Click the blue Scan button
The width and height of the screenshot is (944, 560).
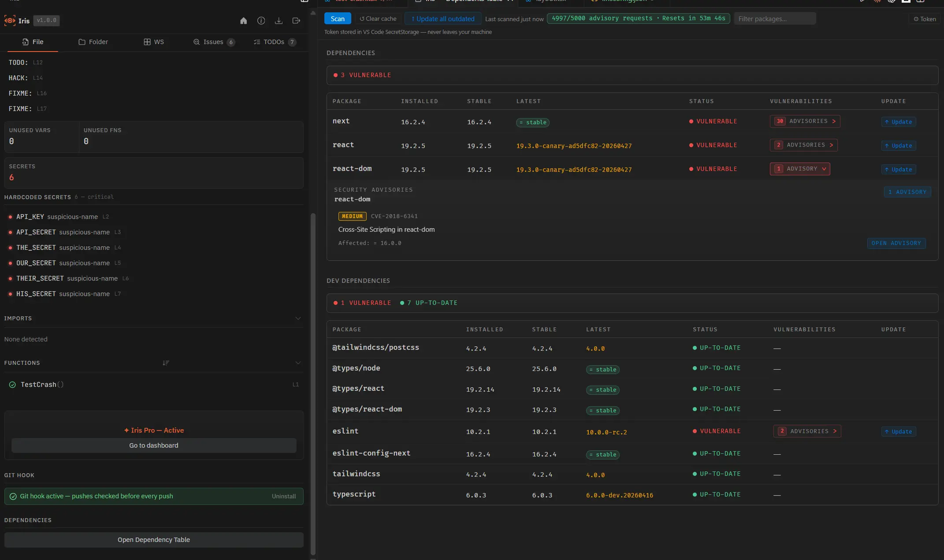(338, 19)
